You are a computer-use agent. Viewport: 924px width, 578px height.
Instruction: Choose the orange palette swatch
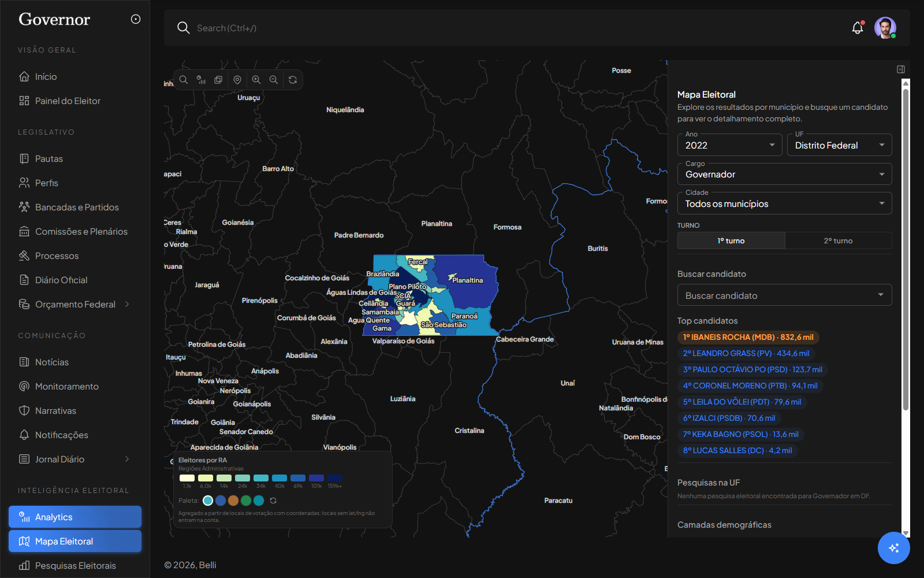point(233,501)
